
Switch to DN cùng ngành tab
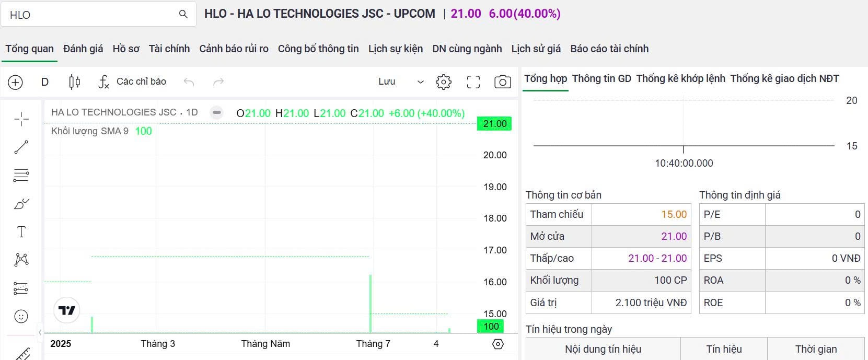point(467,49)
